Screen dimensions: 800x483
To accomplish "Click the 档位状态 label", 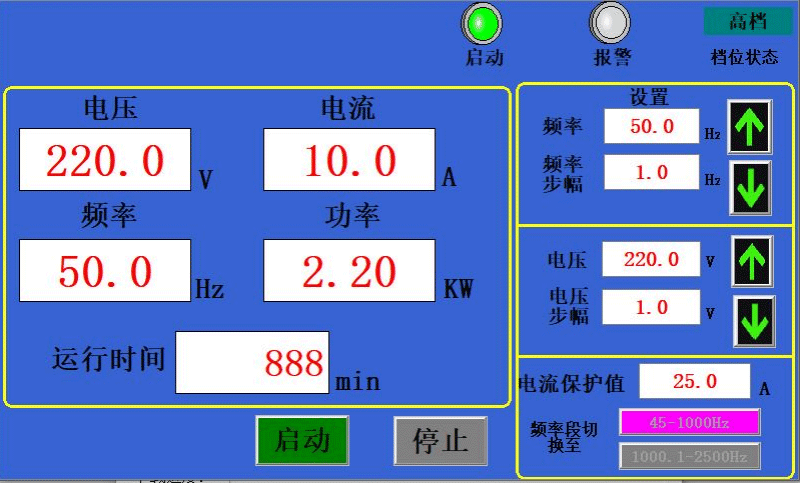I will (x=744, y=57).
